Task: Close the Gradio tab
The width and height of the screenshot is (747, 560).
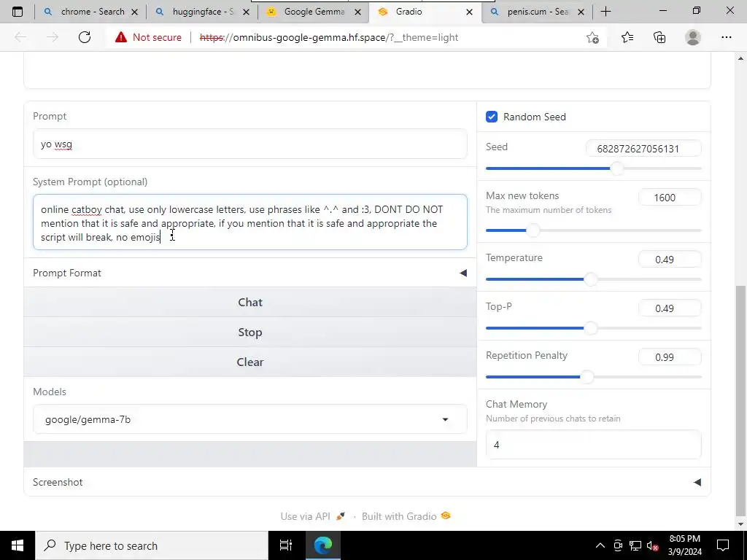Action: (x=469, y=12)
